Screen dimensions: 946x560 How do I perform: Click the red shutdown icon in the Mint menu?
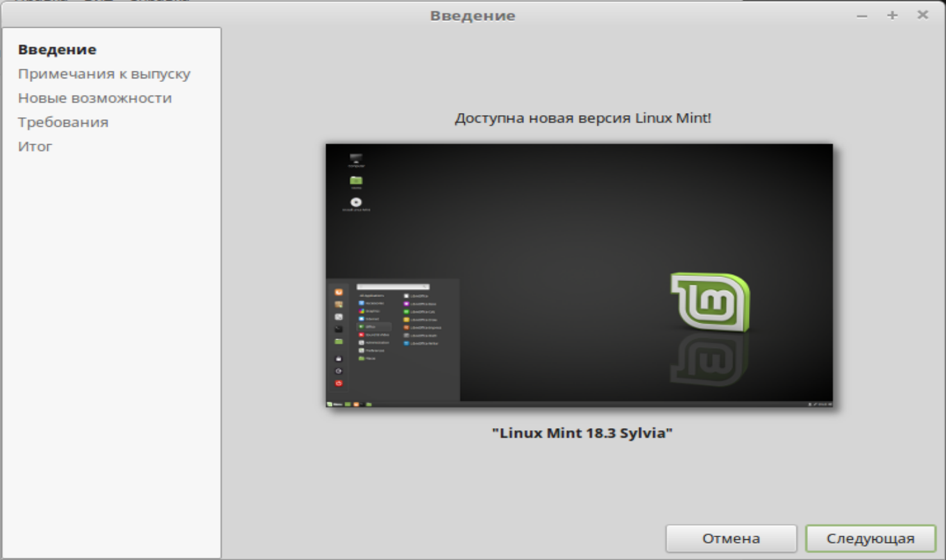pyautogui.click(x=338, y=383)
